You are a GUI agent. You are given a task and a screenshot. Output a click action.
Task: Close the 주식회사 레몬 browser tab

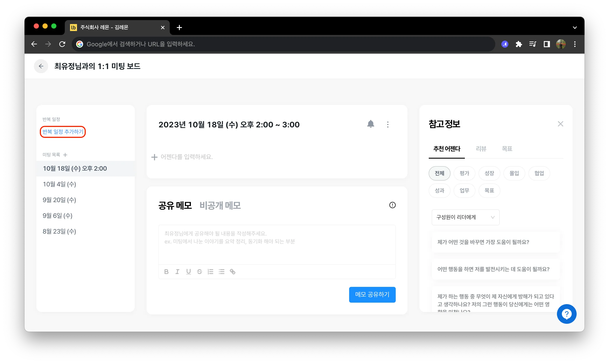point(163,28)
